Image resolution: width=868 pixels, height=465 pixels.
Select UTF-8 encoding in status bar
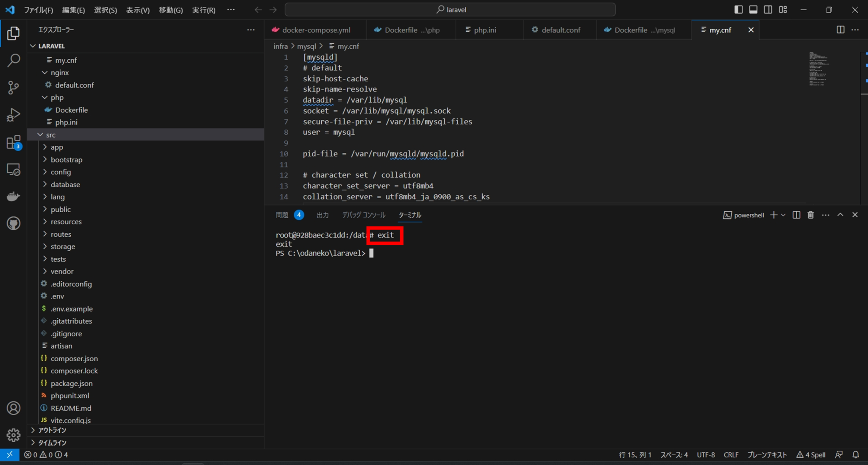[x=705, y=454]
